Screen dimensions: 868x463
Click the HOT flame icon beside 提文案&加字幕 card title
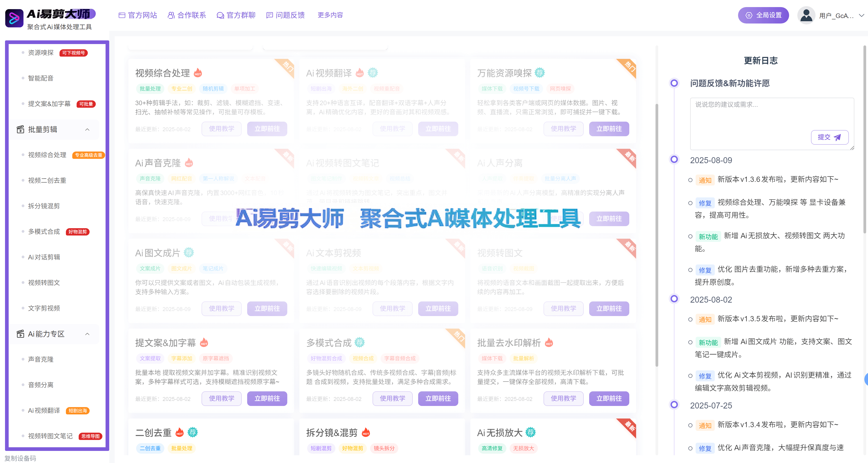coord(204,343)
